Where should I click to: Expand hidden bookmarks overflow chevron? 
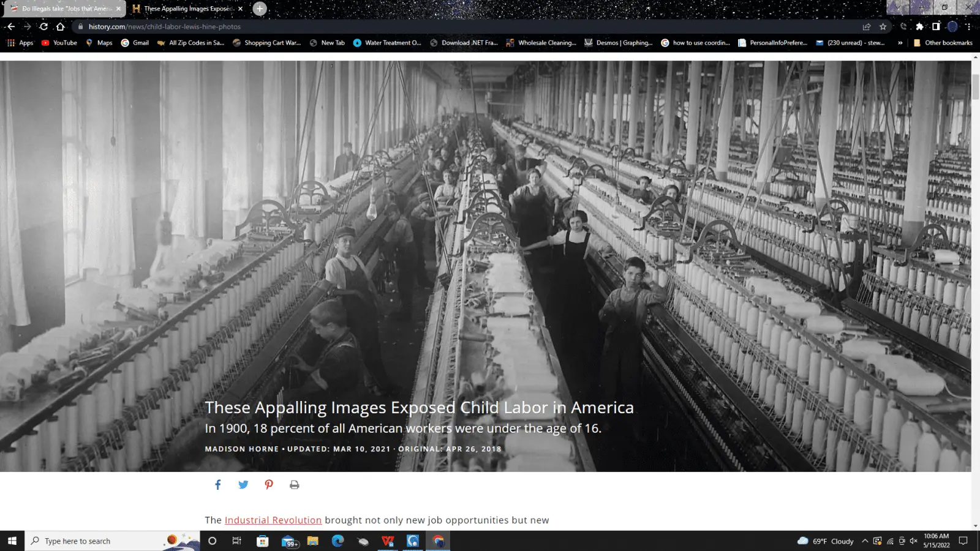[900, 43]
